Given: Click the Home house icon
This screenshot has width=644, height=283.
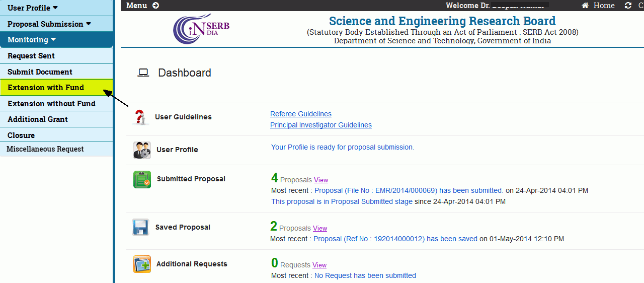Looking at the screenshot, I should (585, 6).
